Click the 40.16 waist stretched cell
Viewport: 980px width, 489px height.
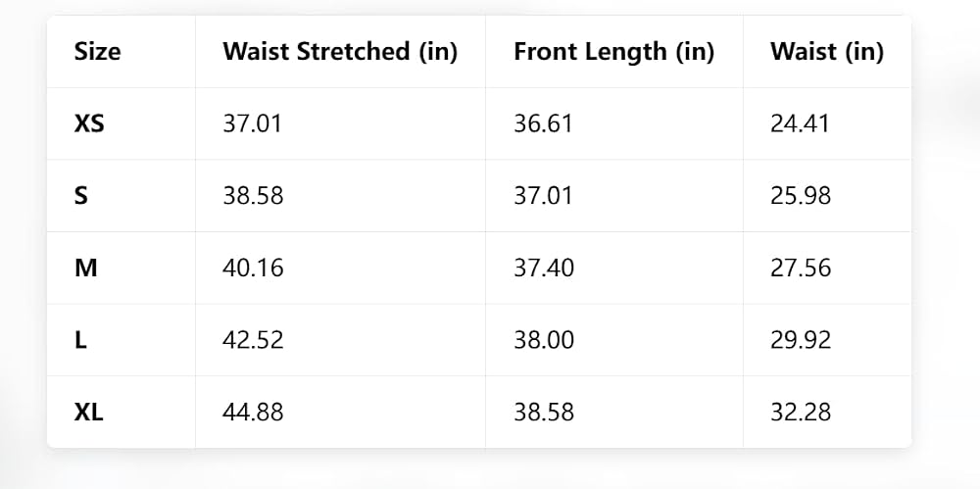pos(253,269)
